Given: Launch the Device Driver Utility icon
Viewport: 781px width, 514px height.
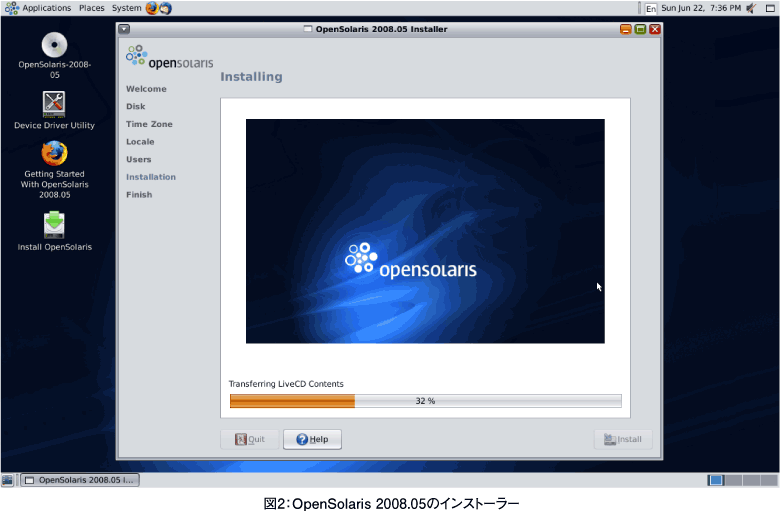Looking at the screenshot, I should click(54, 104).
